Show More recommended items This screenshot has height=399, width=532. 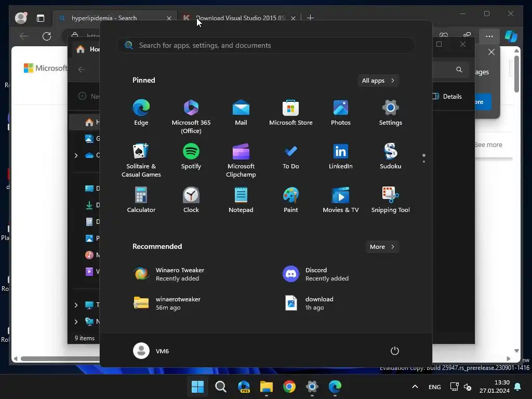pyautogui.click(x=382, y=247)
